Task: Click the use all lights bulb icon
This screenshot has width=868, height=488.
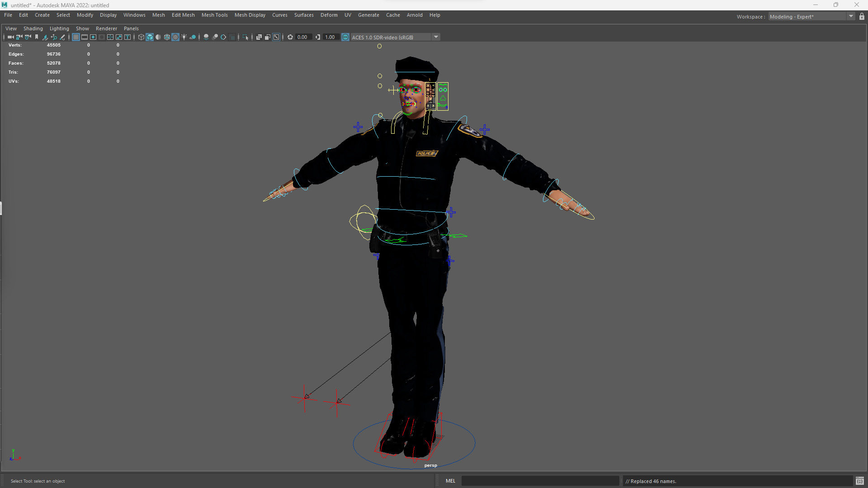Action: pyautogui.click(x=184, y=37)
